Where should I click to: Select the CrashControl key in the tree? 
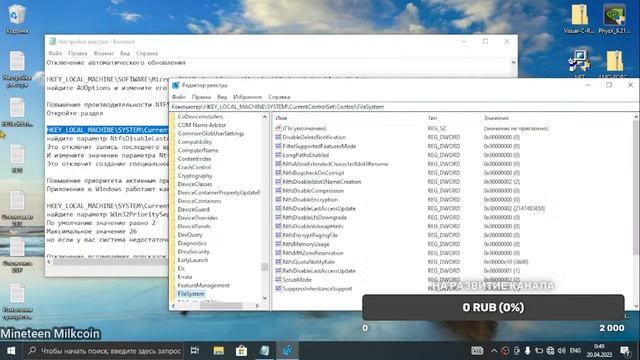click(194, 167)
